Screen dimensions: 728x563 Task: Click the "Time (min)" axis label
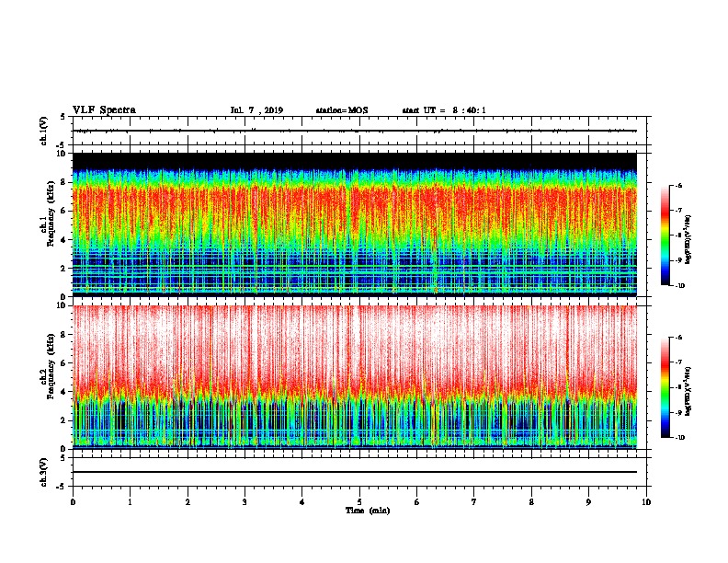pos(368,511)
